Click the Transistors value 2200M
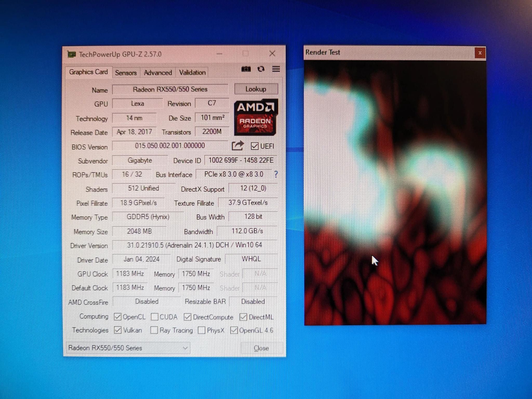Image resolution: width=532 pixels, height=399 pixels. pos(212,132)
